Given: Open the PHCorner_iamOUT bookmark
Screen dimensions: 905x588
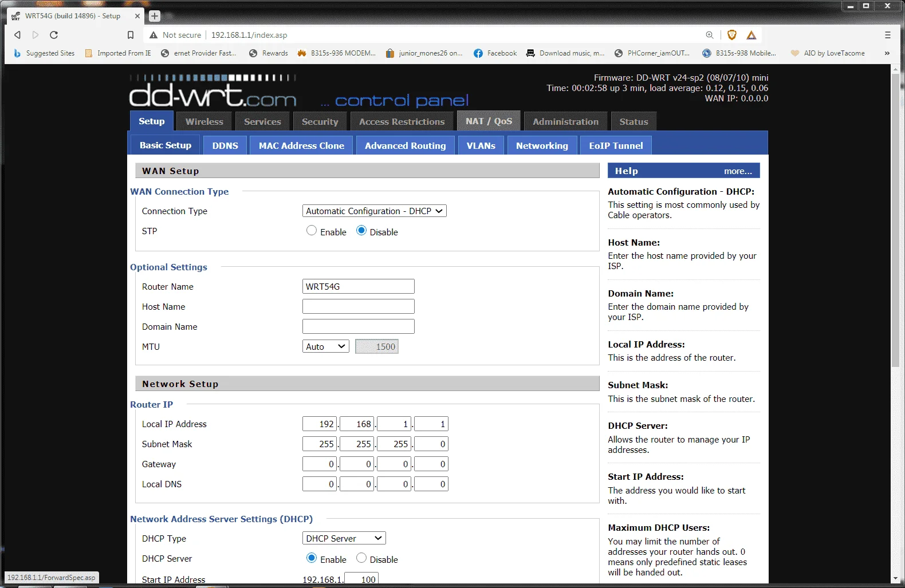Looking at the screenshot, I should pos(652,53).
